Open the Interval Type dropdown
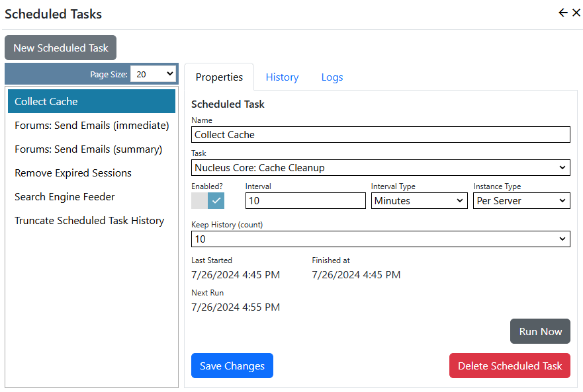This screenshot has height=392, width=583. pyautogui.click(x=419, y=200)
